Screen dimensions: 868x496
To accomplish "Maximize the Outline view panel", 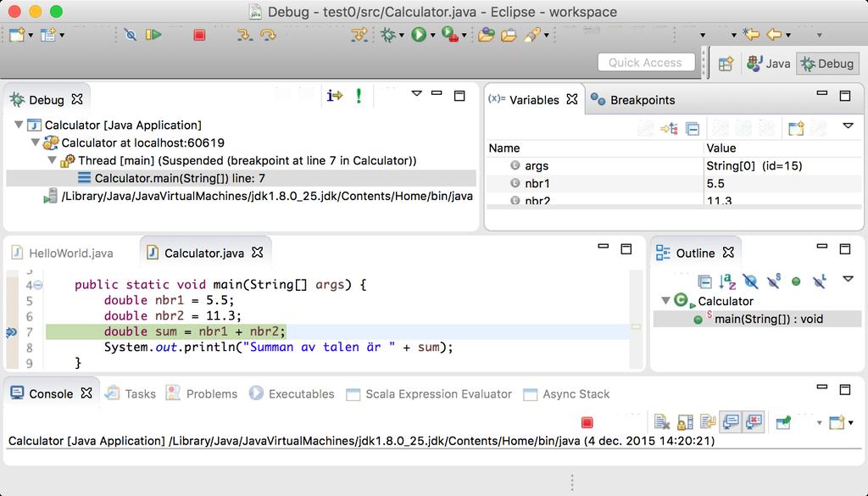I will point(845,248).
